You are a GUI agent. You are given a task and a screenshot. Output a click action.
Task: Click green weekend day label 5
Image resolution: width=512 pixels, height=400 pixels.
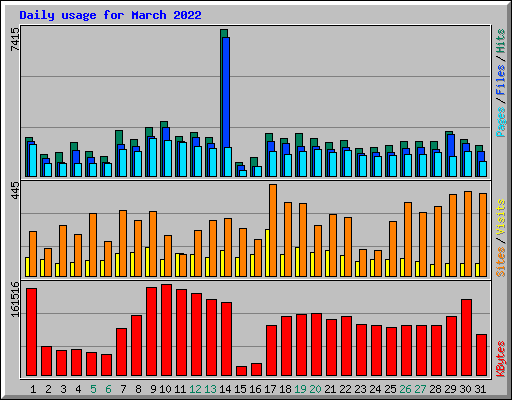pos(93,389)
